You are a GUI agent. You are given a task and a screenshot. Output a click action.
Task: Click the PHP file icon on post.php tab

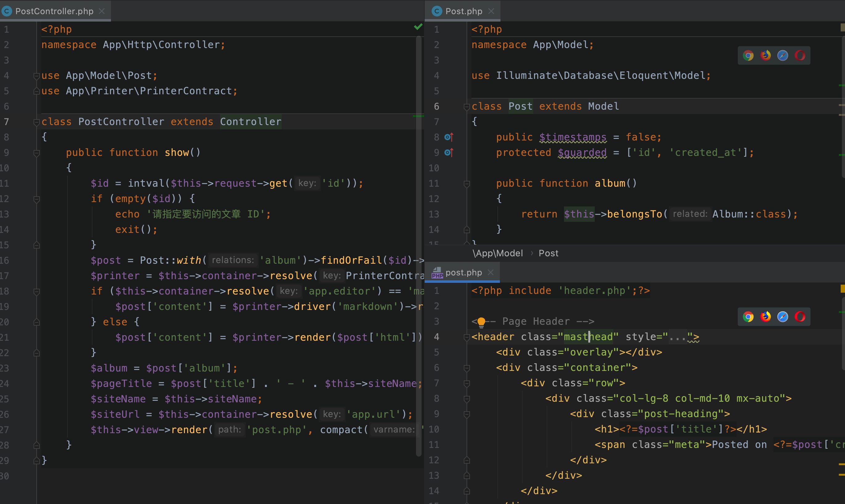click(x=437, y=273)
